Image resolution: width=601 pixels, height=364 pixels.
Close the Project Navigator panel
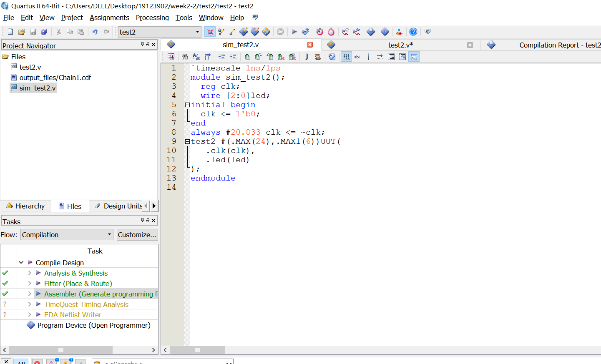coord(153,44)
